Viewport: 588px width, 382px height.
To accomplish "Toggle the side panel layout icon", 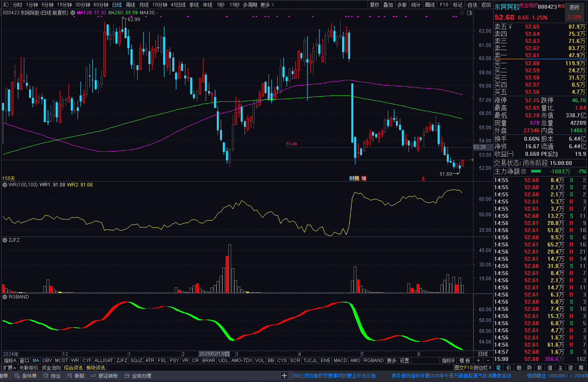I will pyautogui.click(x=469, y=13).
